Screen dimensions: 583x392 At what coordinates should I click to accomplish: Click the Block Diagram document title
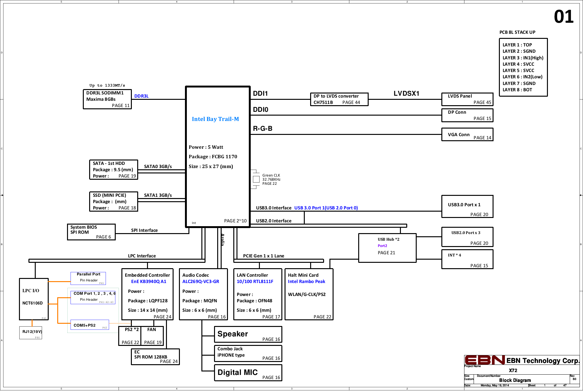[515, 380]
